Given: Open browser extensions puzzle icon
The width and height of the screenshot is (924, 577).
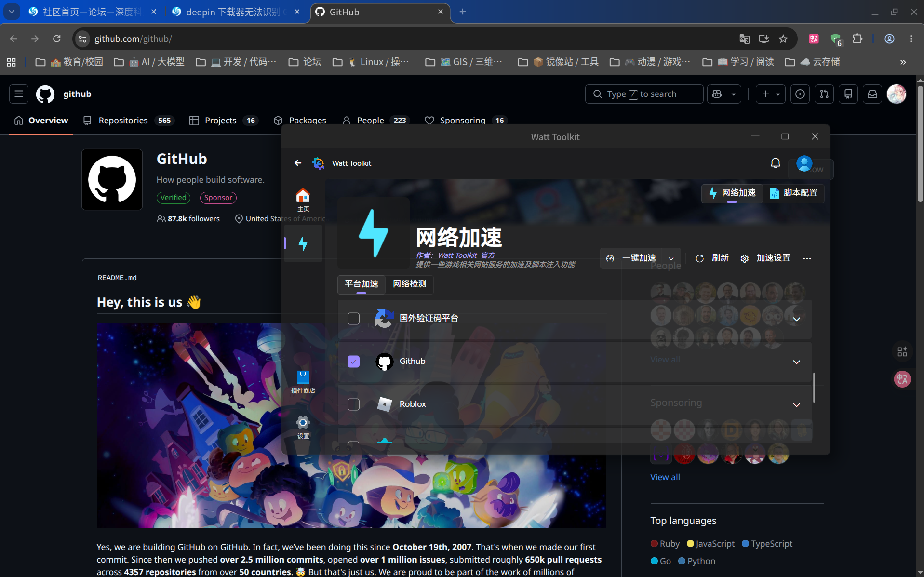Looking at the screenshot, I should pos(857,39).
